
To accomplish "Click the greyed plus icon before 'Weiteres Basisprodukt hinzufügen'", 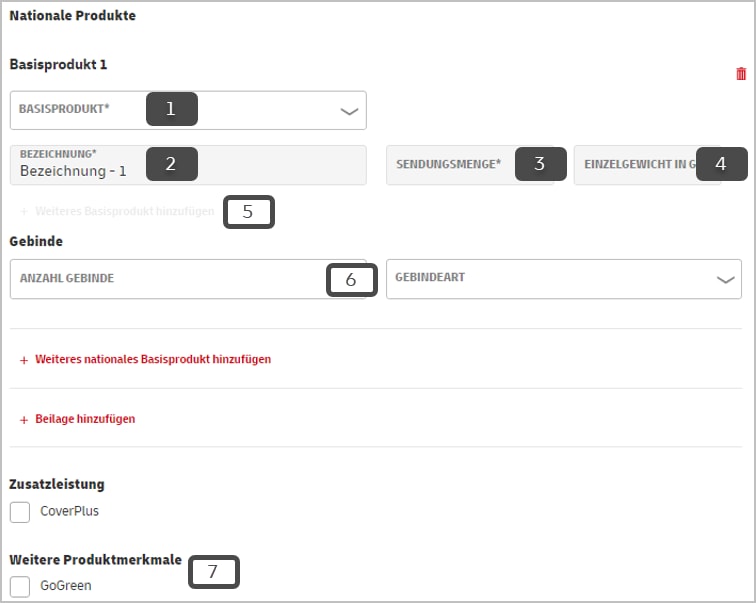I will coord(24,213).
